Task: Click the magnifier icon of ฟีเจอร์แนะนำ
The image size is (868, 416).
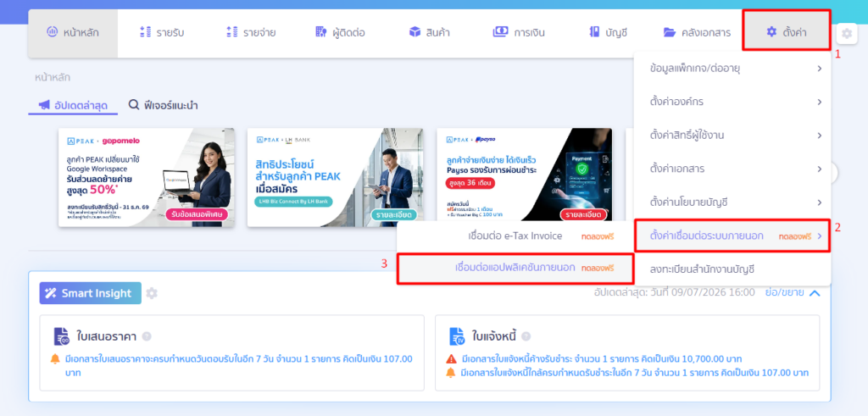Action: (133, 104)
